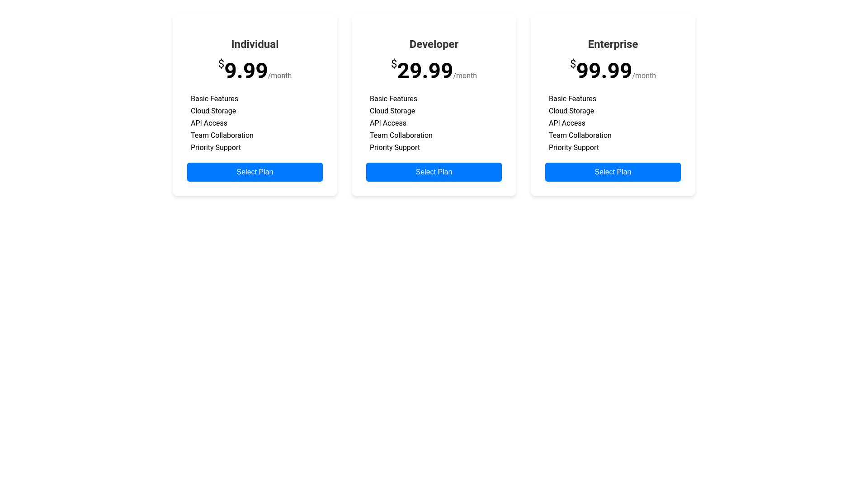This screenshot has height=488, width=868.
Task: Click Team Collaboration in the Developer card
Action: coord(401,135)
